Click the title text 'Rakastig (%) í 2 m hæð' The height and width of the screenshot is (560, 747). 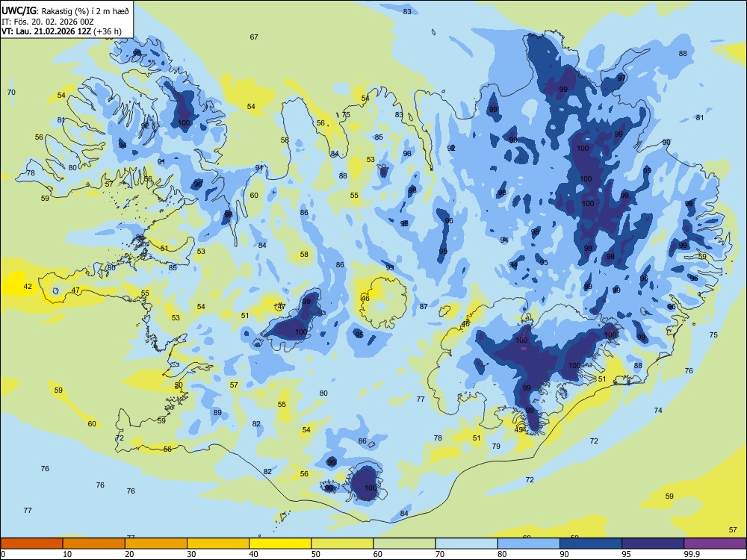point(85,11)
